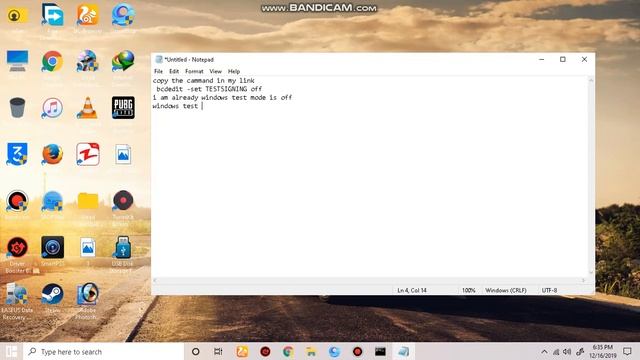Open the Edit menu in Notepad
This screenshot has height=360, width=640.
click(174, 71)
